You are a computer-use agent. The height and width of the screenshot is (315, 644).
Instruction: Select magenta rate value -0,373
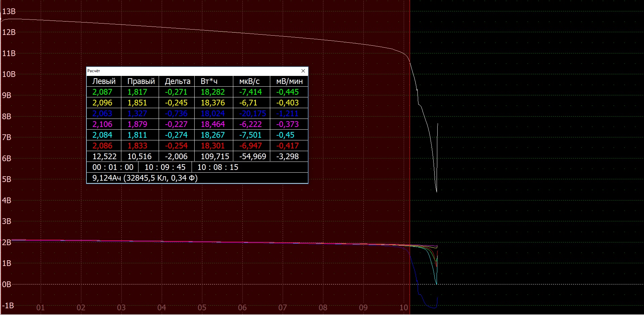point(287,124)
